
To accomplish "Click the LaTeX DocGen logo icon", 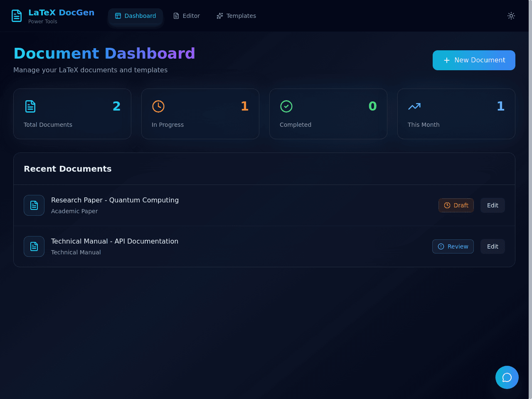I will pos(17,16).
